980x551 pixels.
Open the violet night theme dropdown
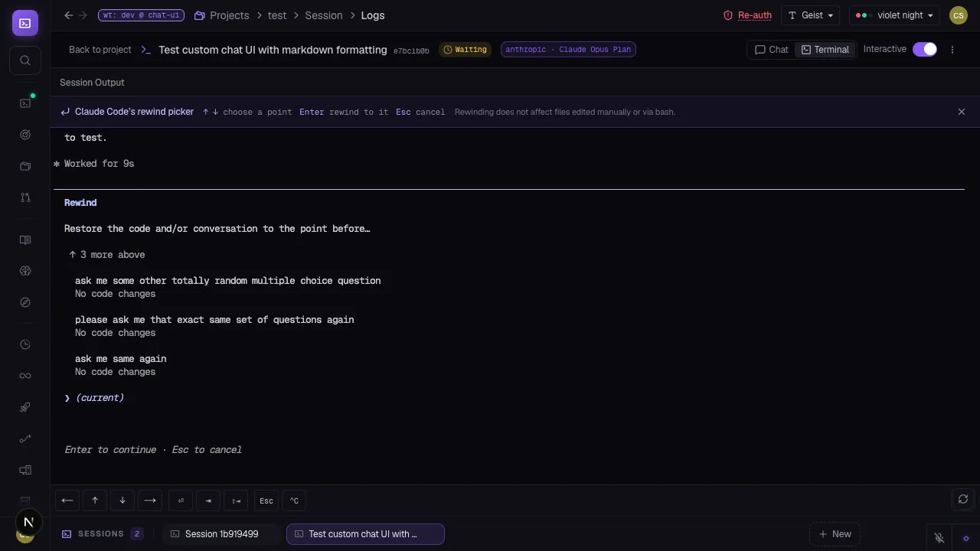click(894, 15)
